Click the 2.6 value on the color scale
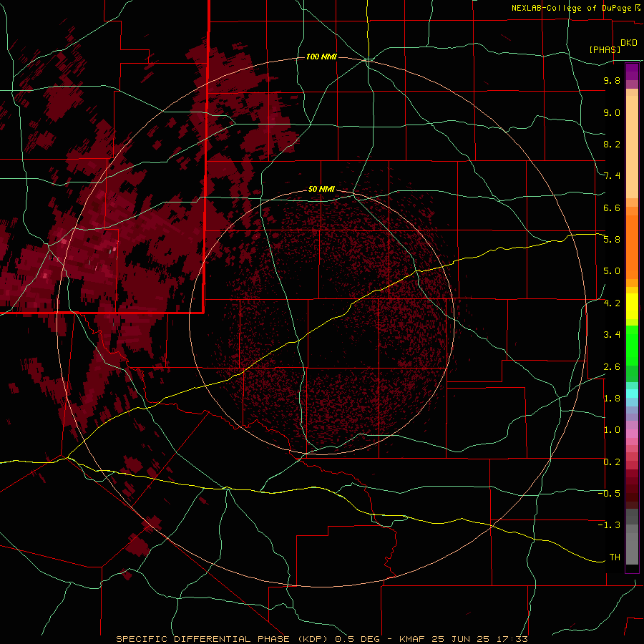This screenshot has height=644, width=644. (x=612, y=367)
